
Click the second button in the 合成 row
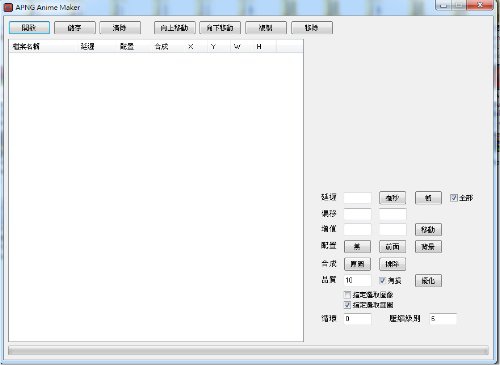click(x=392, y=264)
